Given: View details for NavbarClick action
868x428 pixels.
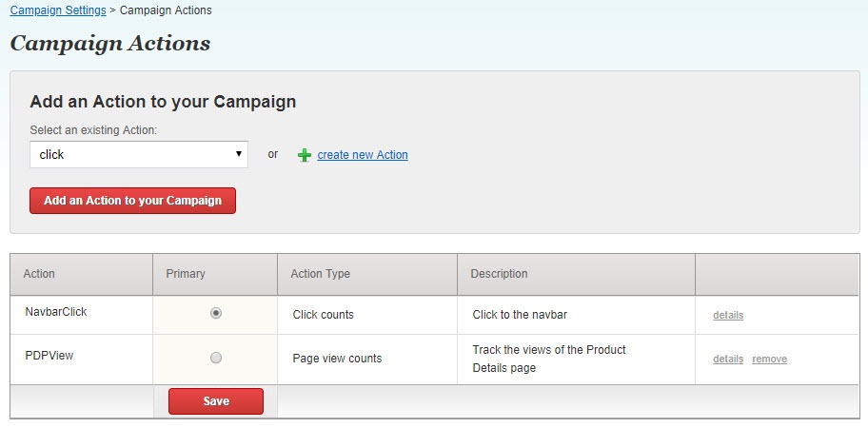Looking at the screenshot, I should point(728,315).
